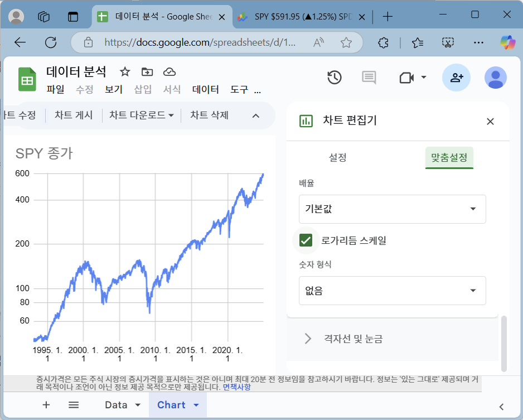Open the 도구 menu
The height and width of the screenshot is (420, 523).
(x=239, y=89)
